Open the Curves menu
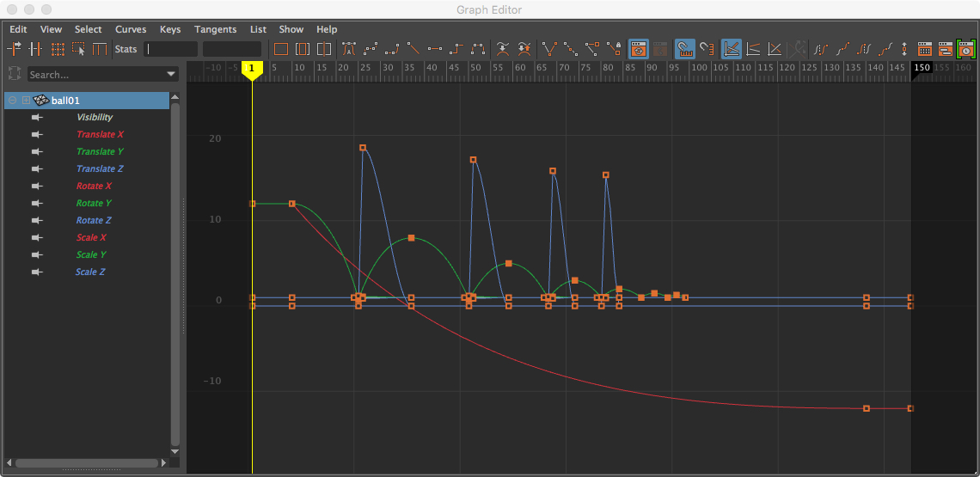980x477 pixels. [131, 29]
